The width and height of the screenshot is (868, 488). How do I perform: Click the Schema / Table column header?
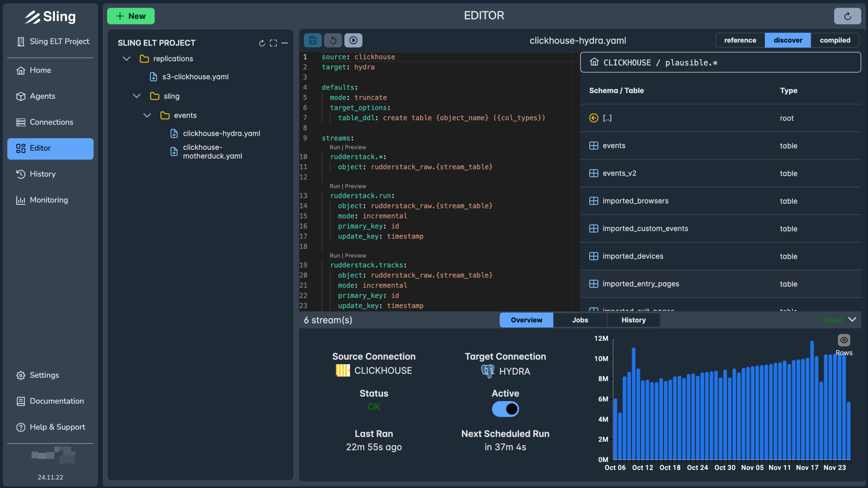pyautogui.click(x=616, y=91)
